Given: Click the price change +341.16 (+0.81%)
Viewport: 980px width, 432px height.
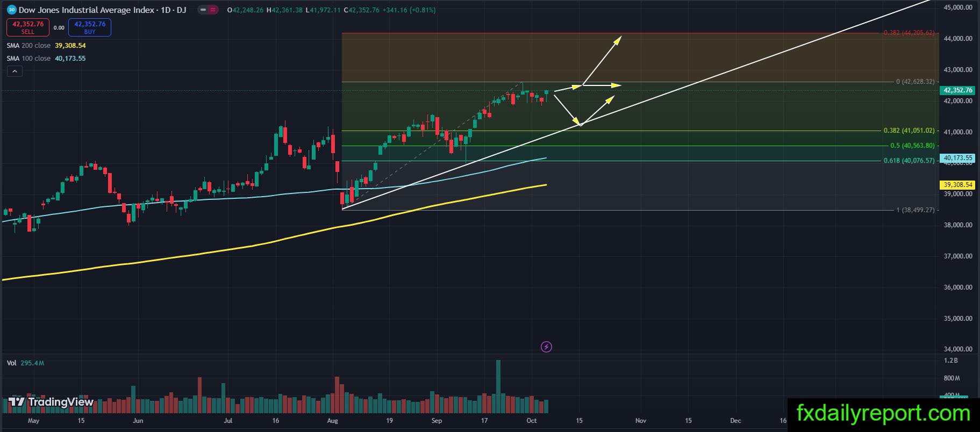Looking at the screenshot, I should (409, 10).
